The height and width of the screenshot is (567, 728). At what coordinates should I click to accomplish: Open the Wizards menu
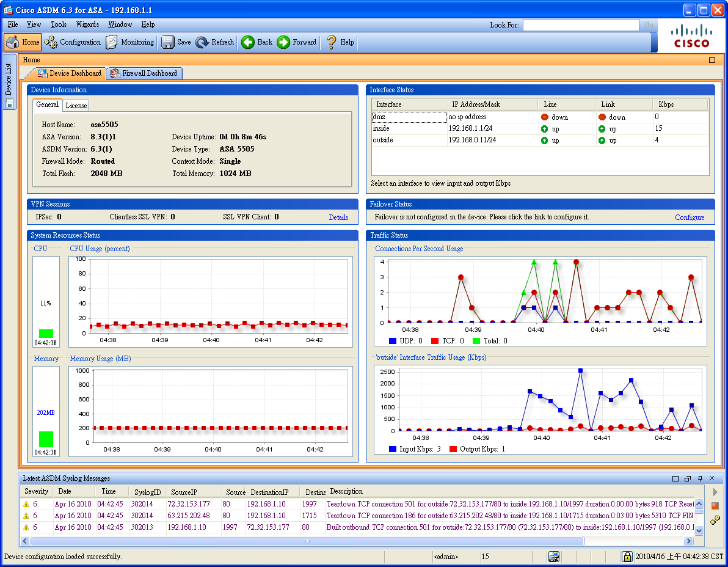tap(87, 24)
